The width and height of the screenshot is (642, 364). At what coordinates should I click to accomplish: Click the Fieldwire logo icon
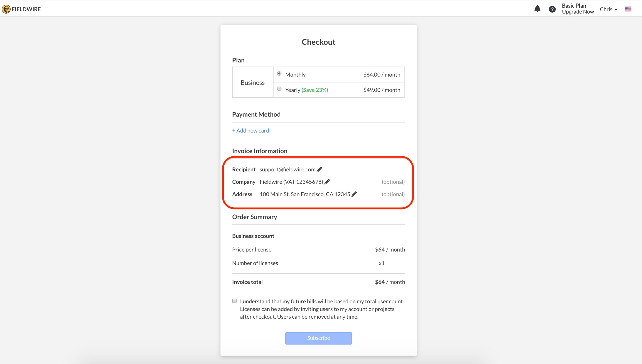click(x=6, y=9)
